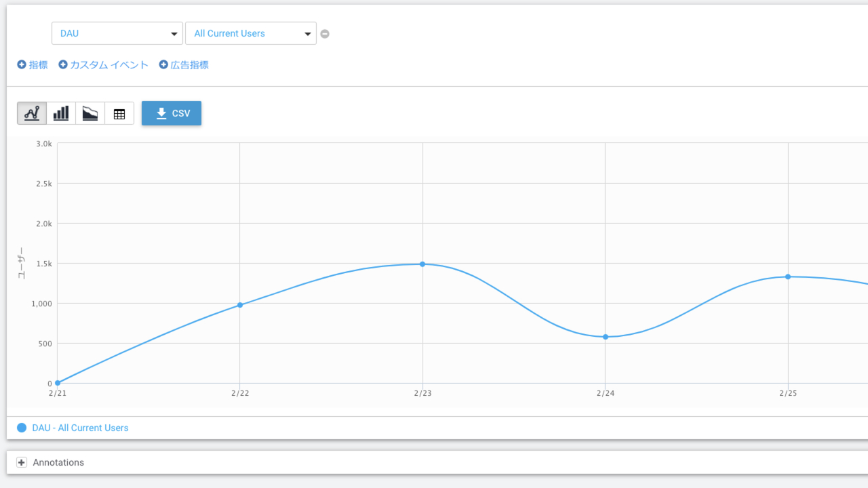The height and width of the screenshot is (488, 868).
Task: Select the 2/25 data point on the line
Action: [788, 277]
